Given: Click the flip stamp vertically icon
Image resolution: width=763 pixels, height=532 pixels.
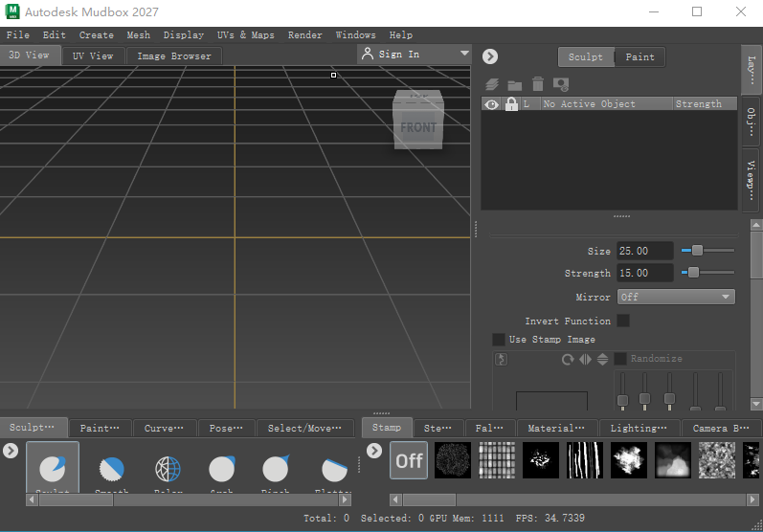Looking at the screenshot, I should click(x=602, y=360).
